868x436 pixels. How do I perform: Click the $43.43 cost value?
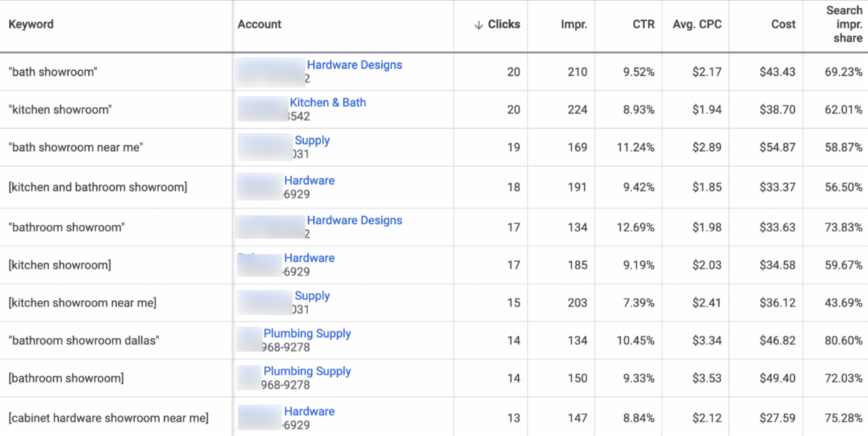pyautogui.click(x=778, y=72)
